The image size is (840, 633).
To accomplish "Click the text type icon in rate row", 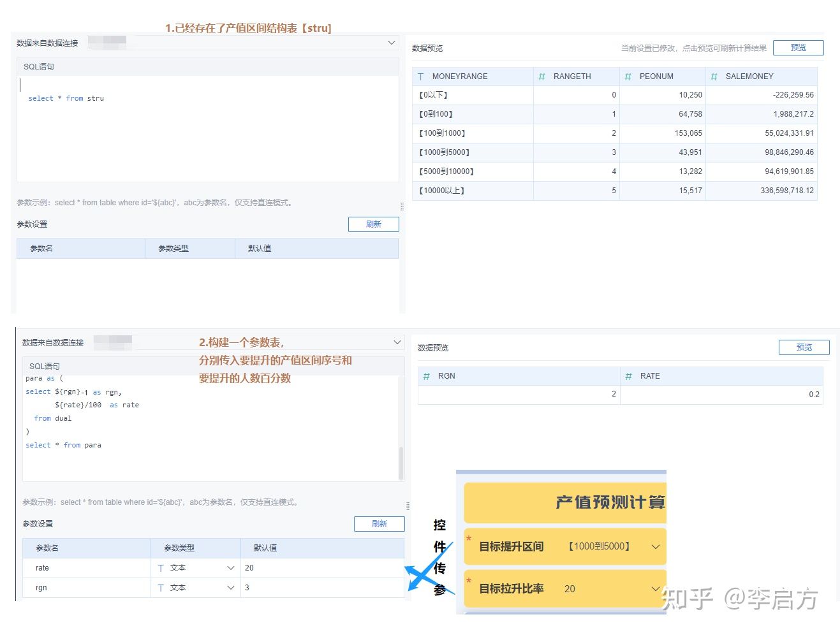I will point(161,568).
